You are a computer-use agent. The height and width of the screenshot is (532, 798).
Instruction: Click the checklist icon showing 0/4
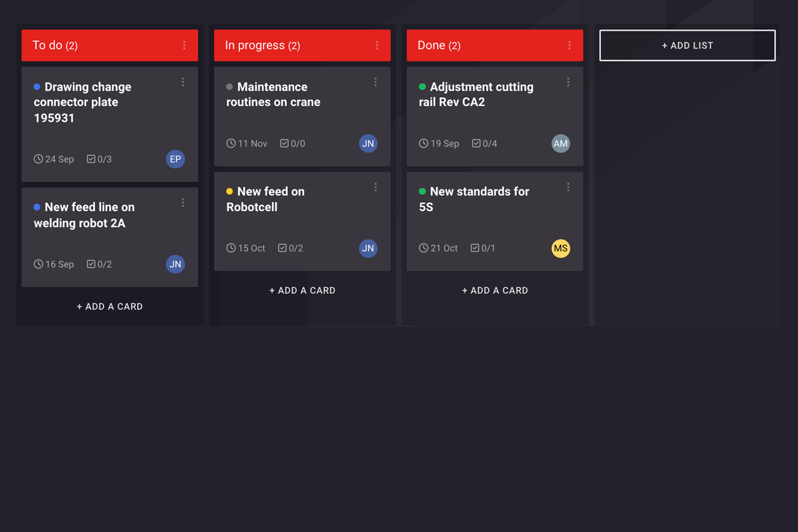click(476, 143)
